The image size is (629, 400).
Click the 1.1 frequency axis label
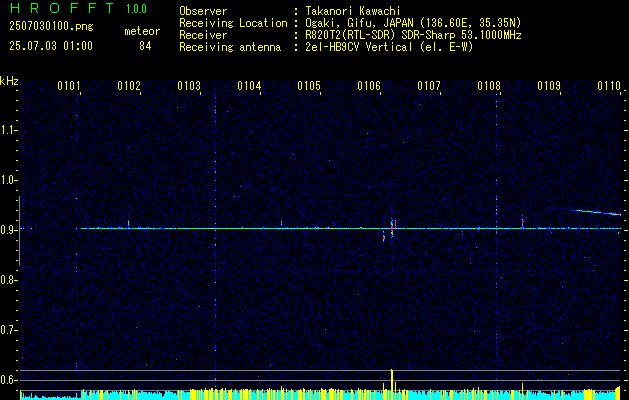pos(9,130)
